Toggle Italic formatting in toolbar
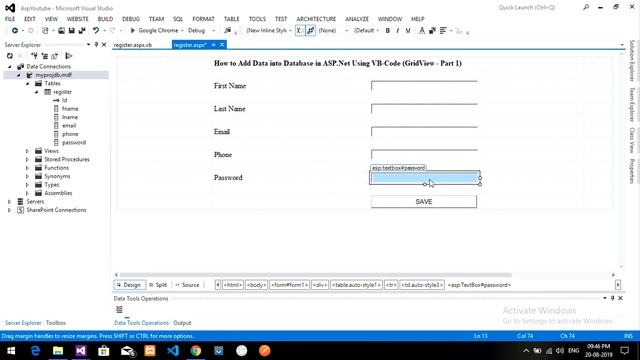Viewport: 640px width, 360px height. (x=398, y=31)
